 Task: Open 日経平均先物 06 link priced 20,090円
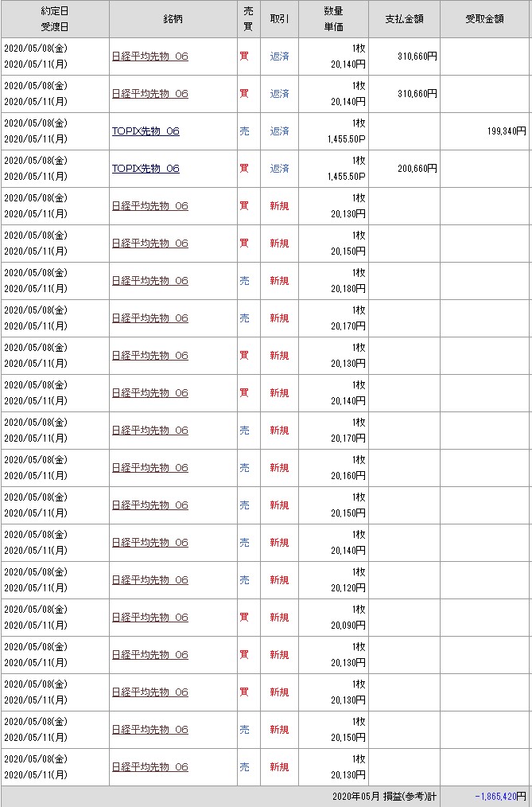coord(150,618)
